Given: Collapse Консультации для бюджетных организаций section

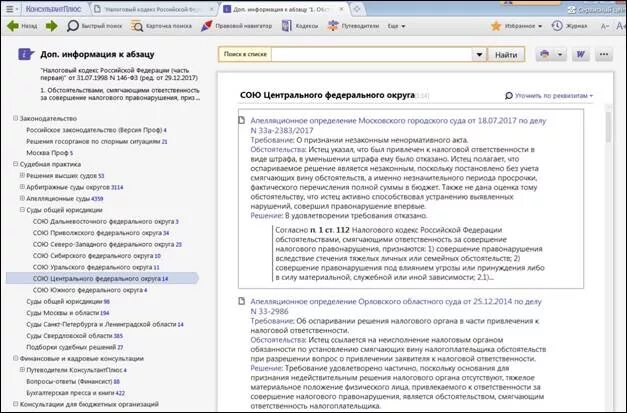Looking at the screenshot, I should (16, 404).
